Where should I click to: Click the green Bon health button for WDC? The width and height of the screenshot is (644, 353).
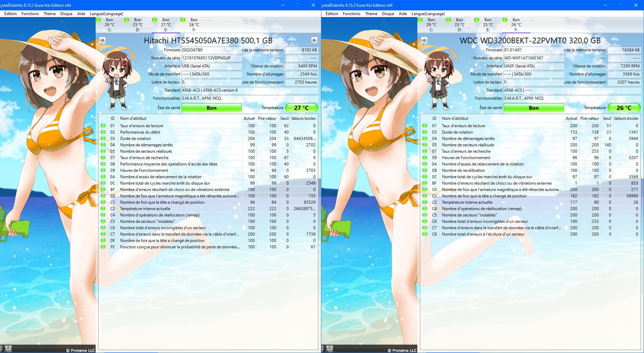[x=534, y=108]
